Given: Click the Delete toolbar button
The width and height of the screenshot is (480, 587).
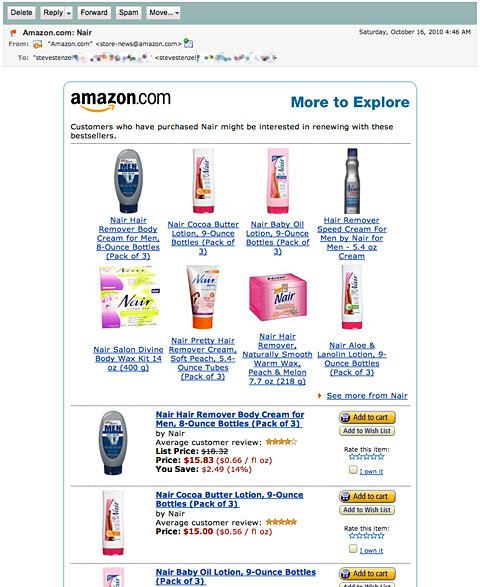Looking at the screenshot, I should click(x=21, y=13).
